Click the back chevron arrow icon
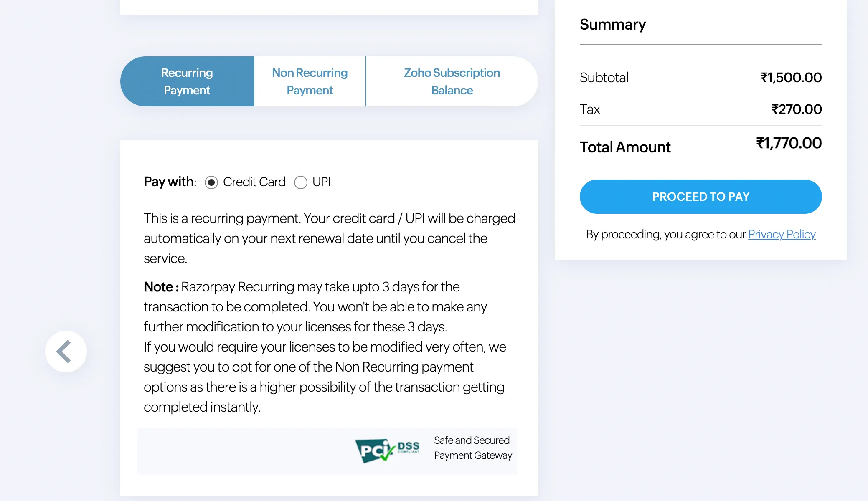The width and height of the screenshot is (868, 501). 66,351
